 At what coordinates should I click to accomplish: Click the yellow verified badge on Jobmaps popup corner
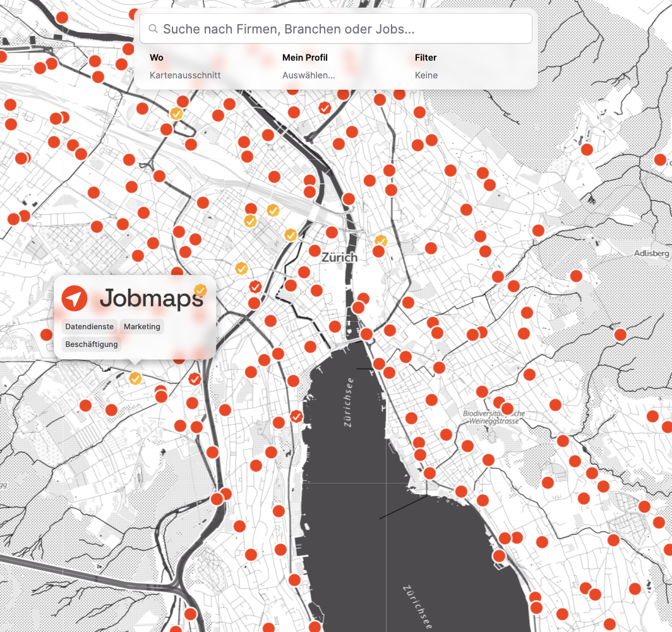coord(200,290)
